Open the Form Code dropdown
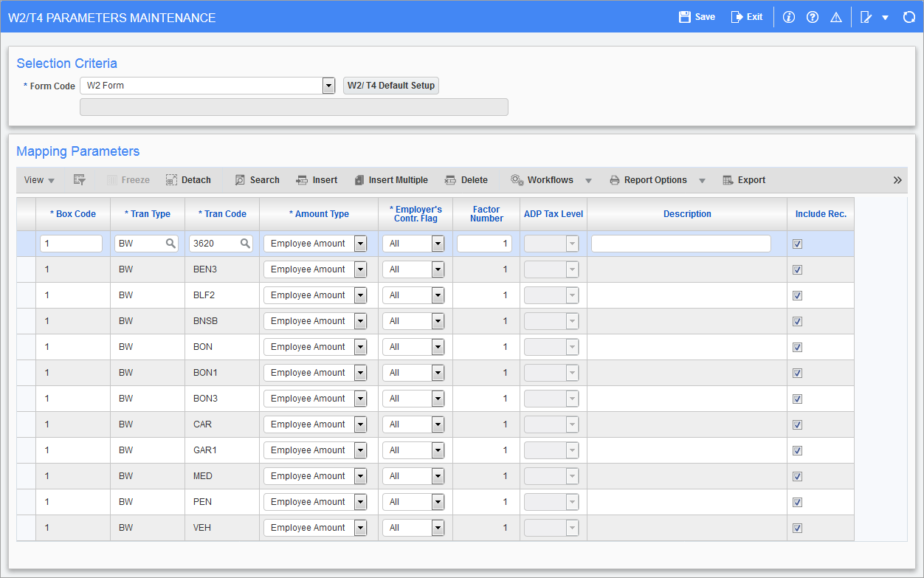This screenshot has height=578, width=924. (x=329, y=86)
